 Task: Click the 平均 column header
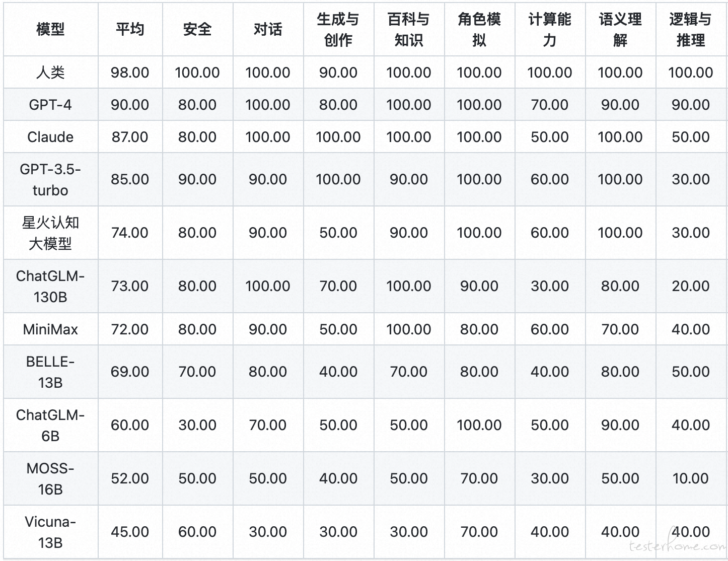tap(130, 29)
